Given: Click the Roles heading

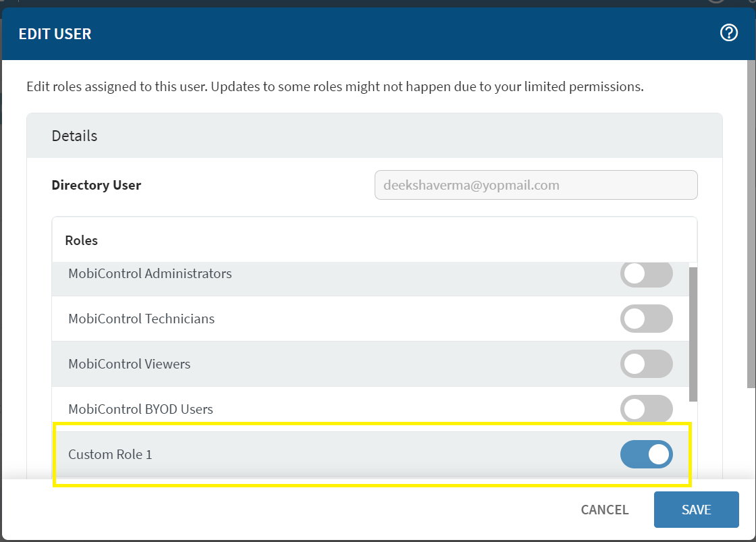Looking at the screenshot, I should point(81,240).
